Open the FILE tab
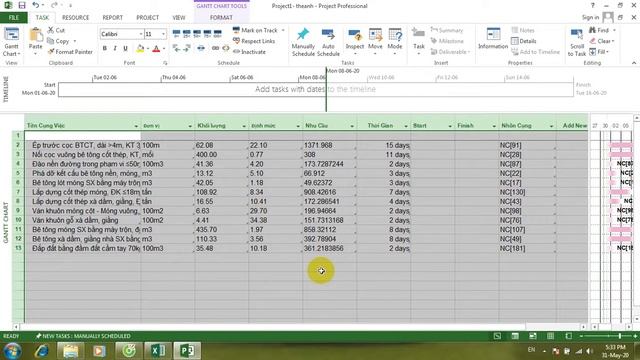 pyautogui.click(x=14, y=18)
